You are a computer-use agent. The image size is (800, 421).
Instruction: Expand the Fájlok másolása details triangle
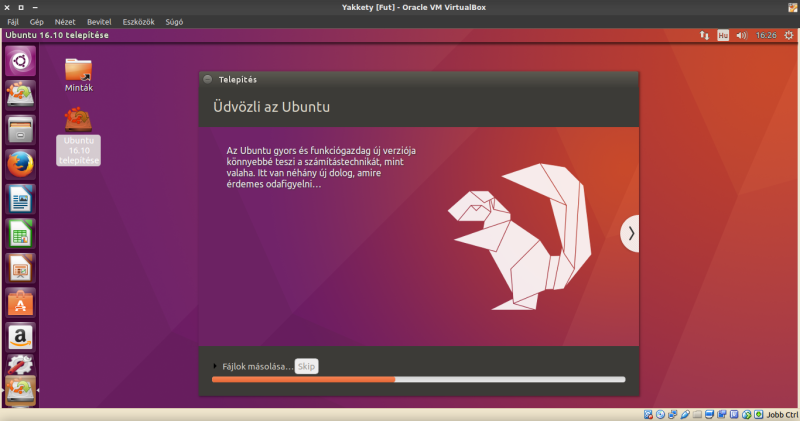pos(215,366)
